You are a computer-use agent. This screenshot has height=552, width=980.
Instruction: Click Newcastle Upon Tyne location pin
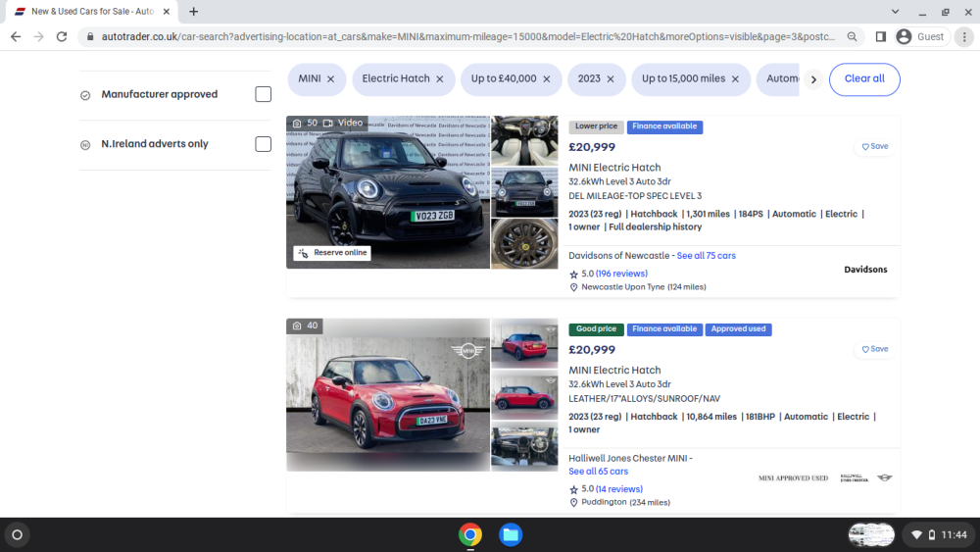point(573,287)
